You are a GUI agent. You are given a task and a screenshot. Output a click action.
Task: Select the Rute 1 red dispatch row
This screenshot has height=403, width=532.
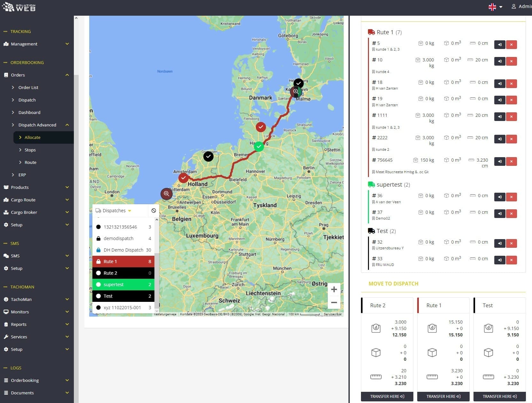pyautogui.click(x=123, y=262)
